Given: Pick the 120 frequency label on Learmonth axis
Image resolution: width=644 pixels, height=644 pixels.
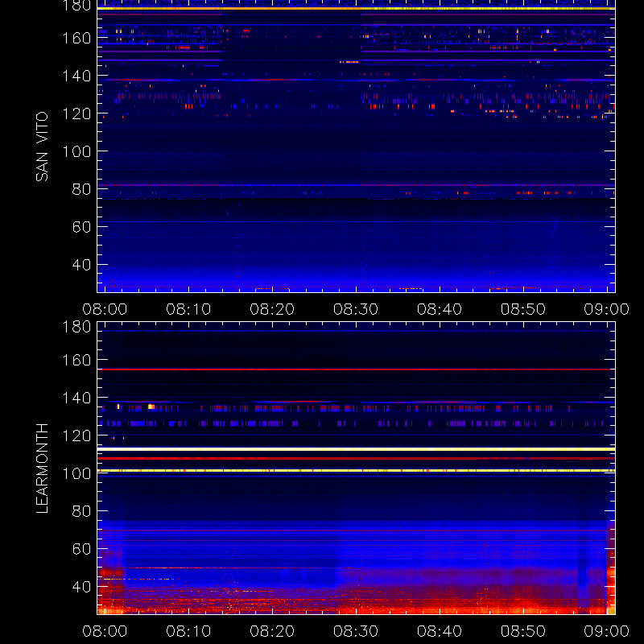Looking at the screenshot, I should (x=76, y=436).
